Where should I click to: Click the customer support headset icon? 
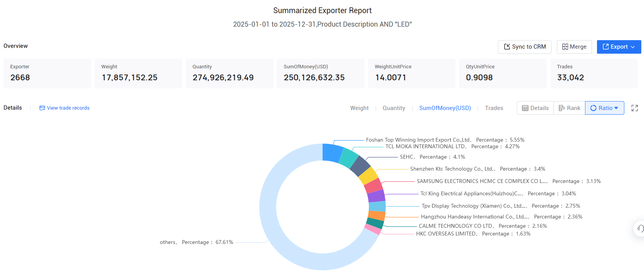point(640,229)
